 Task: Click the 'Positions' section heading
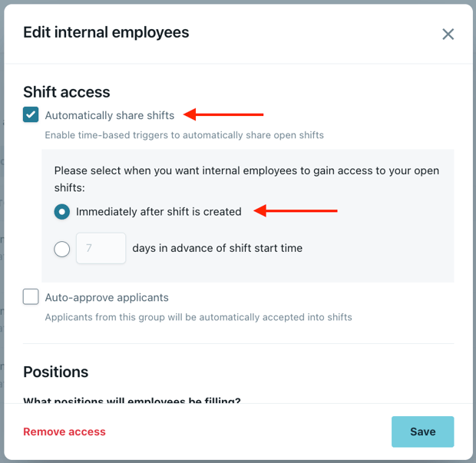click(x=56, y=372)
